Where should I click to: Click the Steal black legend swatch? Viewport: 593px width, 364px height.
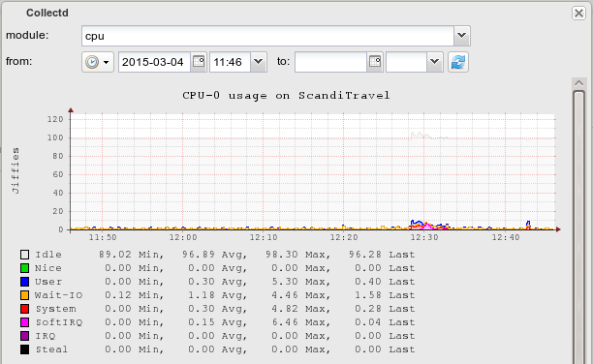(x=24, y=349)
